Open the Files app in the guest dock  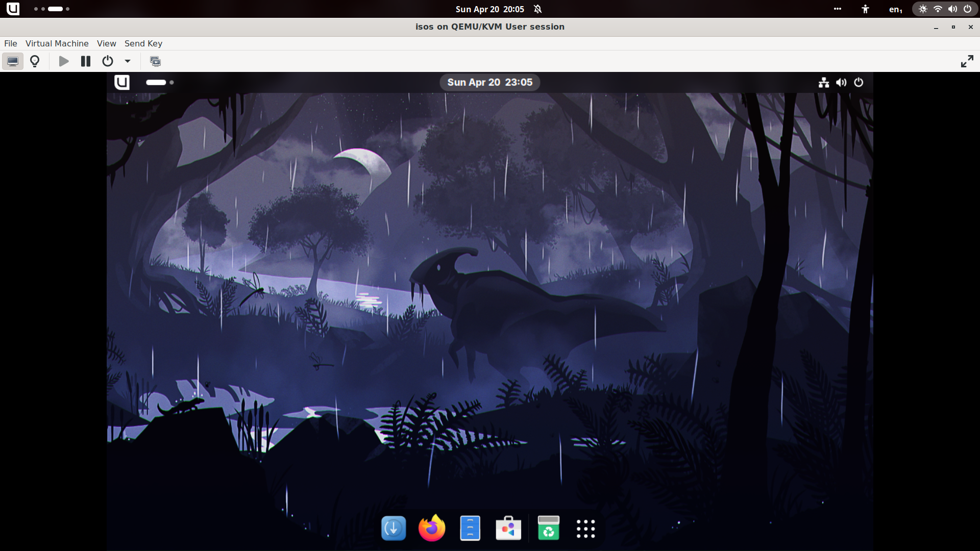pos(470,528)
